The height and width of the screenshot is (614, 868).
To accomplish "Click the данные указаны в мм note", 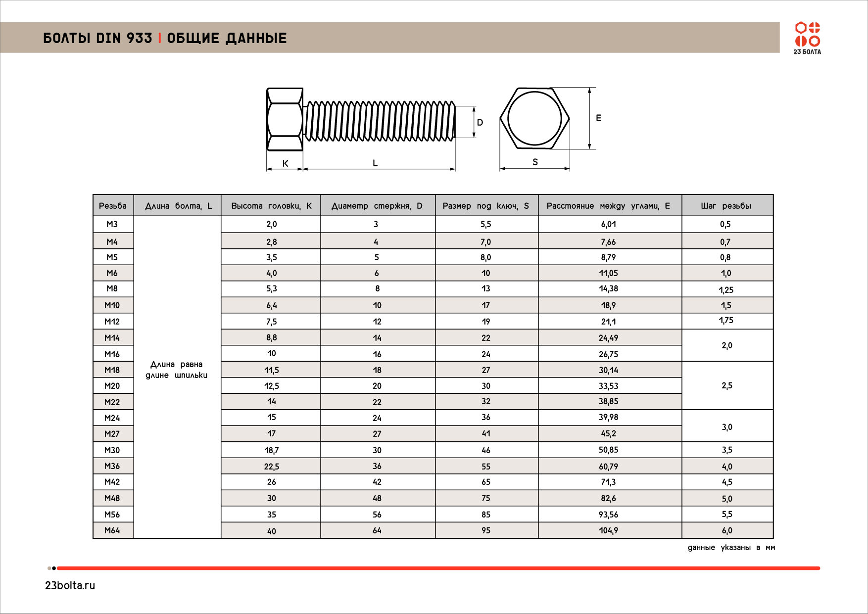I will tap(731, 548).
